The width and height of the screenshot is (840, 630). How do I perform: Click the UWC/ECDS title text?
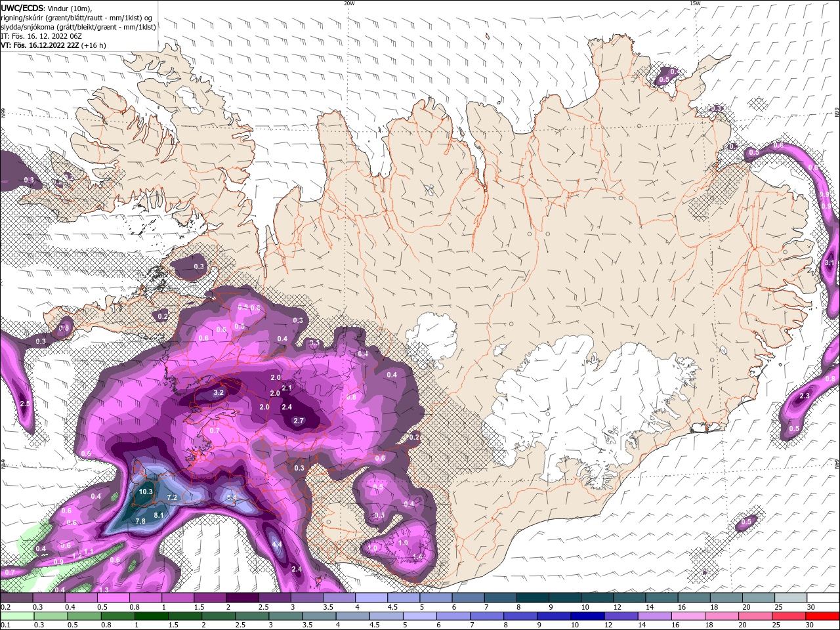[22, 8]
